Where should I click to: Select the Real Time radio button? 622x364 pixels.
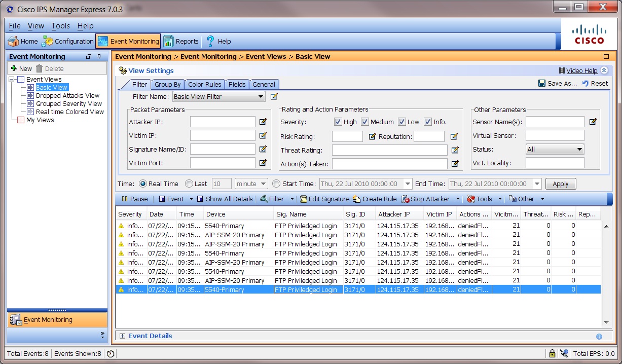click(142, 184)
